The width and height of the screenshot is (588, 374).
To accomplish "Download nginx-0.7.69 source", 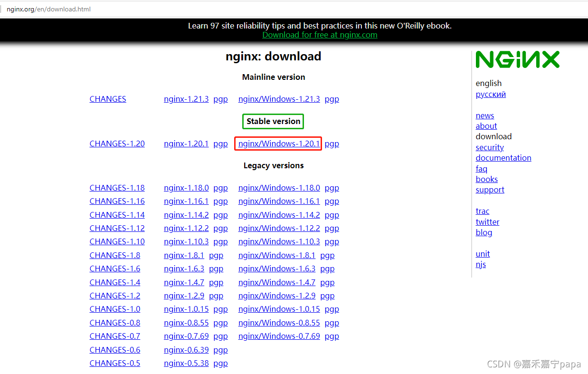I will tap(186, 336).
